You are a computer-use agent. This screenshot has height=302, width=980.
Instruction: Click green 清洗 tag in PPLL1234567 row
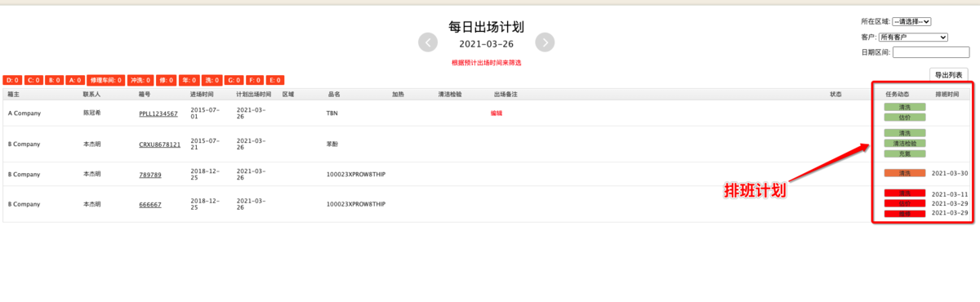(904, 107)
